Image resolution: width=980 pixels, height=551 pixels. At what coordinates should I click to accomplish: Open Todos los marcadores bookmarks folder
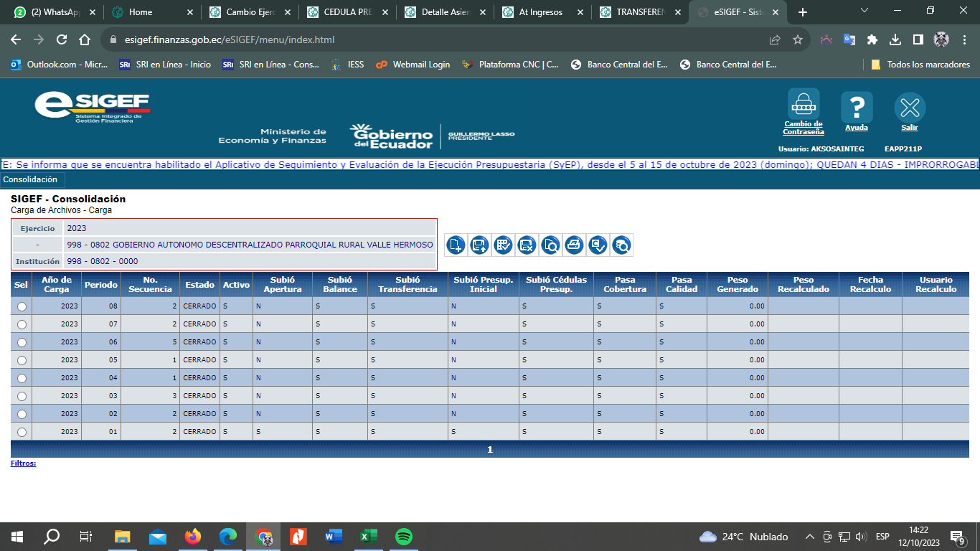tap(920, 65)
